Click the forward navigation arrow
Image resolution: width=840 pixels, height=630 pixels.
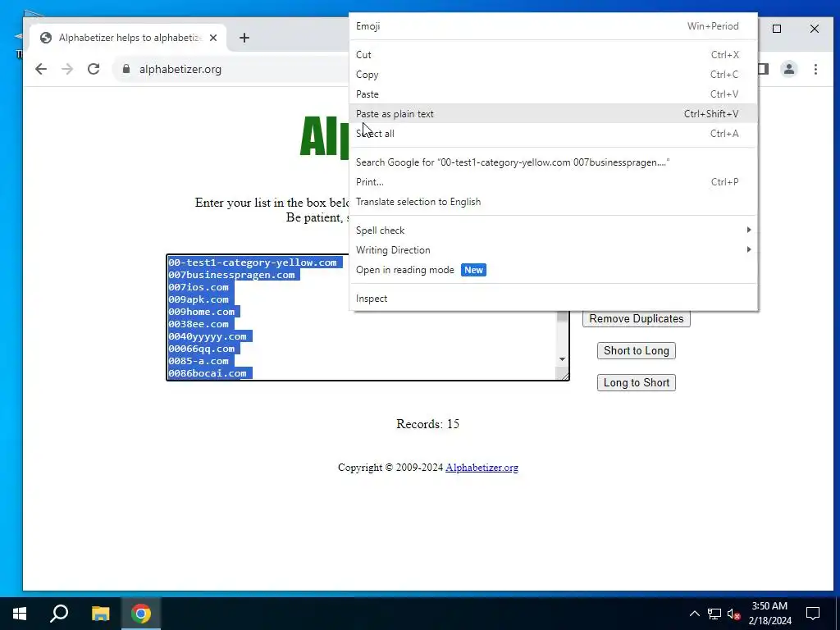[x=67, y=69]
